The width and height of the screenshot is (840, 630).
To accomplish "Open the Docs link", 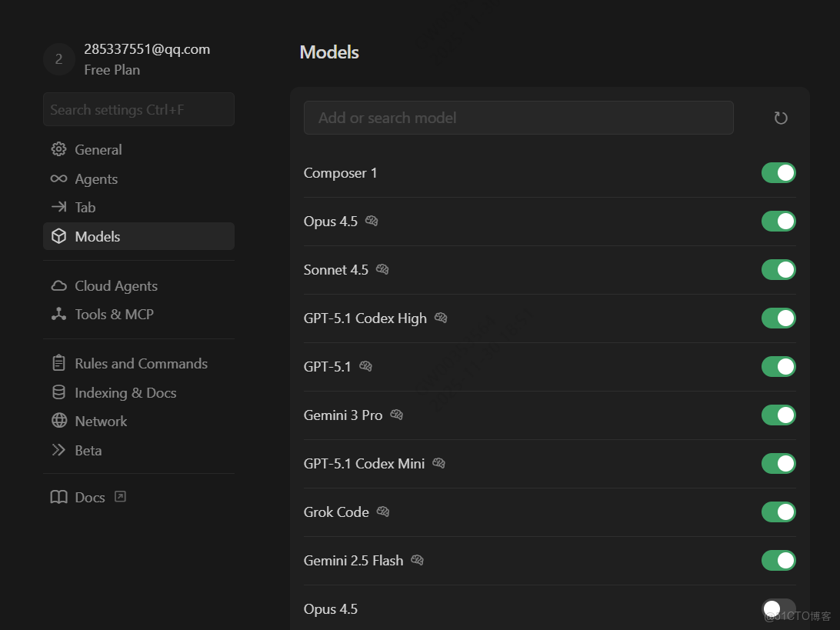I will pos(89,497).
